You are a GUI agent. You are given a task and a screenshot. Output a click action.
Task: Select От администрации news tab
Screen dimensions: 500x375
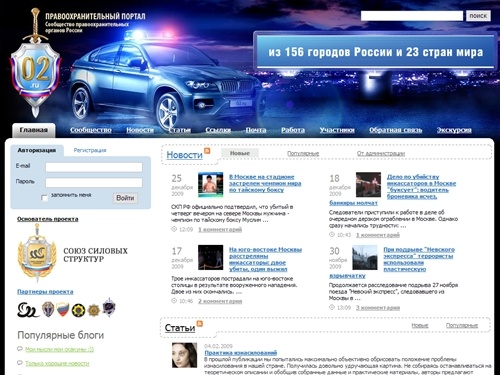coord(381,153)
